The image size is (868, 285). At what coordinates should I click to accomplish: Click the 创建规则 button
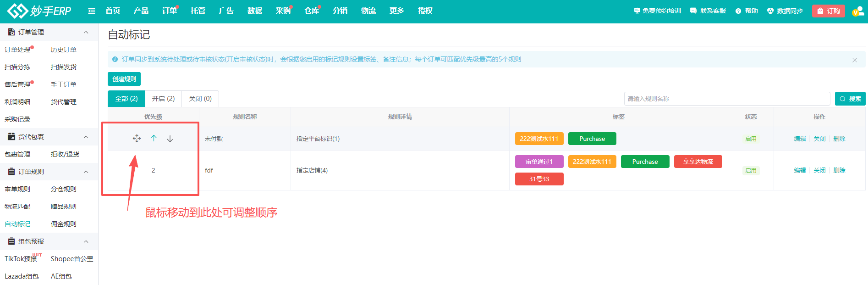[x=124, y=79]
